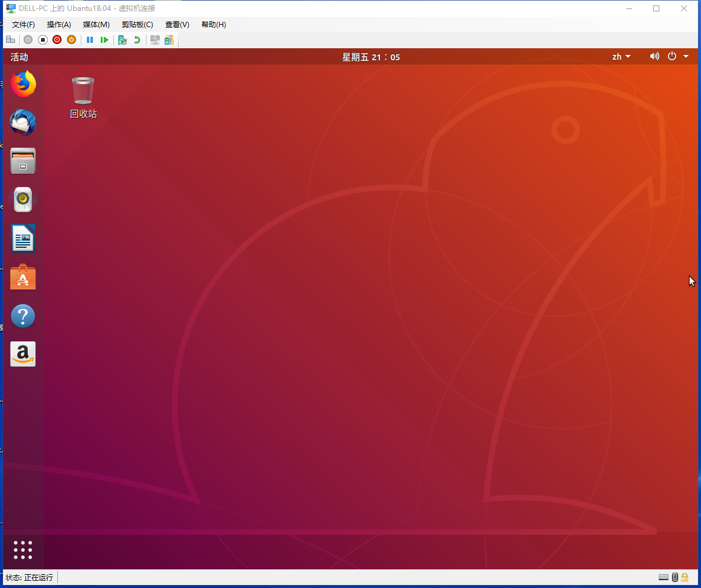This screenshot has width=701, height=588.
Task: Expand the system power menu arrow
Action: click(x=686, y=56)
